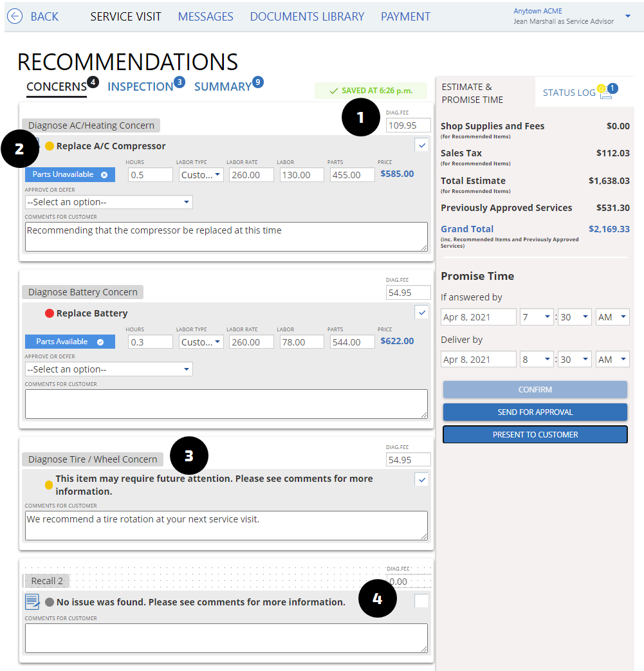The width and height of the screenshot is (644, 671).
Task: Click the green saved checkmark indicator
Action: coord(332,91)
